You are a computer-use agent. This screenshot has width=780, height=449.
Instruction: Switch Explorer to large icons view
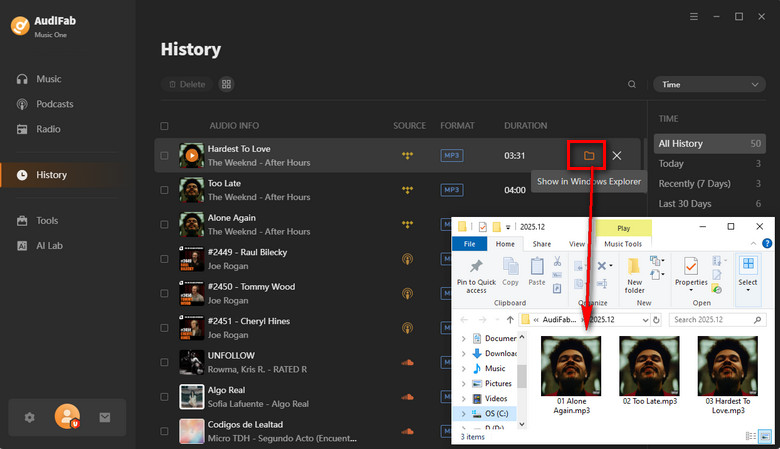(x=766, y=437)
